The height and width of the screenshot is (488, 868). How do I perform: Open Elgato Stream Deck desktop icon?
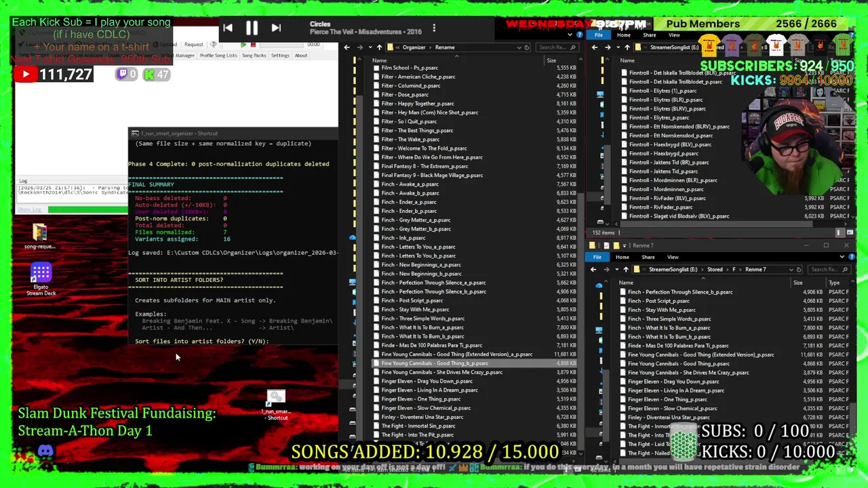tap(41, 279)
